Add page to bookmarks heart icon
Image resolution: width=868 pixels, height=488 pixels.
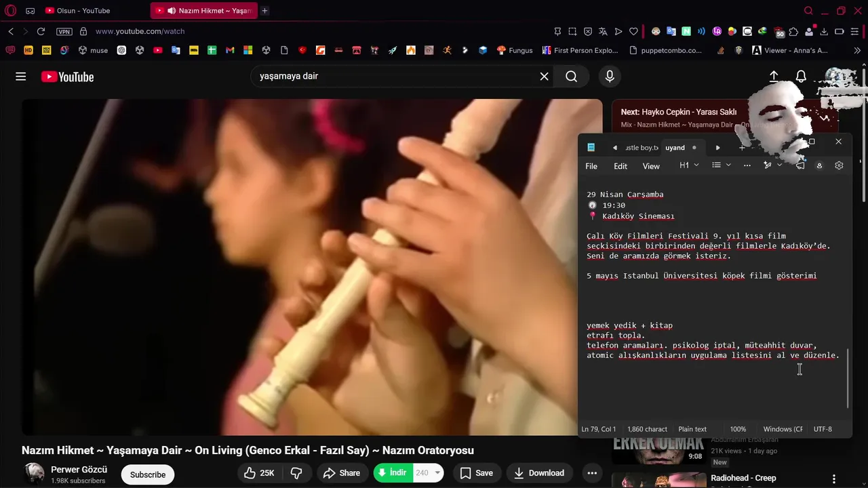point(633,31)
